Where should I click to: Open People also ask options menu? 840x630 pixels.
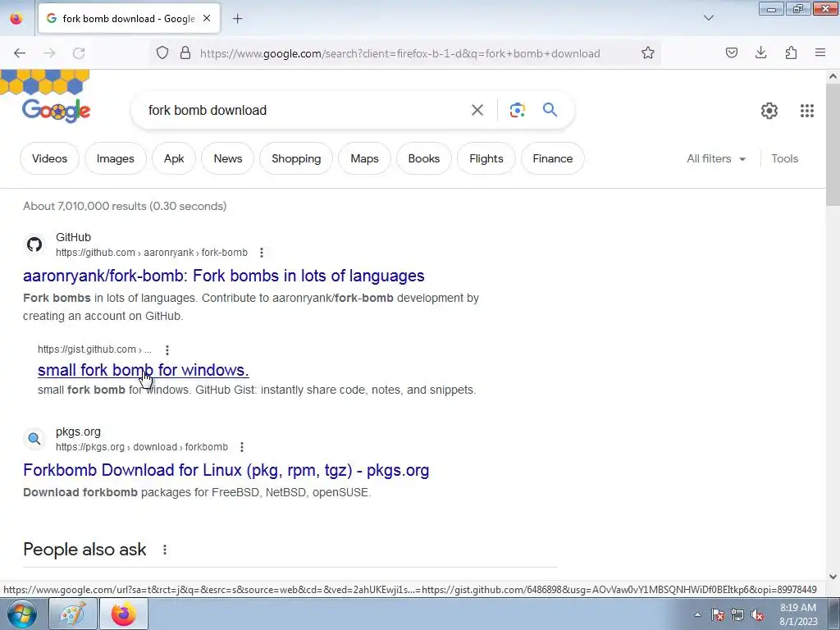tap(164, 550)
